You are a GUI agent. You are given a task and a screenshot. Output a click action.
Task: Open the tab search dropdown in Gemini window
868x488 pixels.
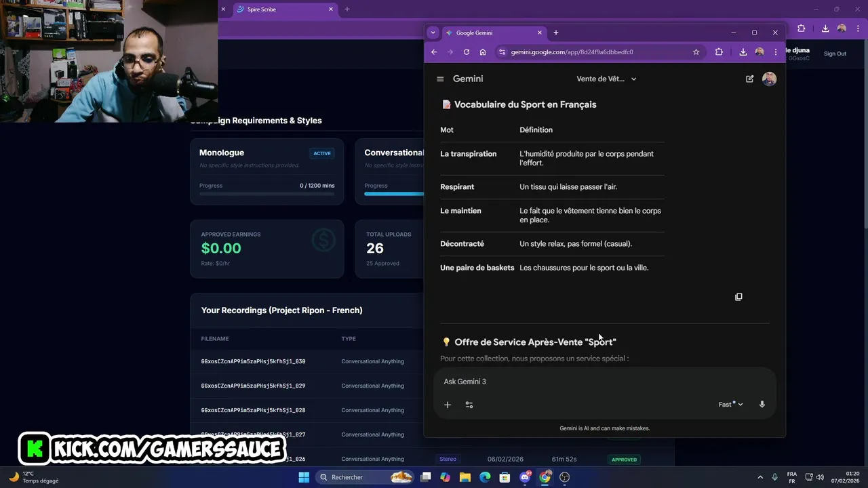pyautogui.click(x=433, y=33)
